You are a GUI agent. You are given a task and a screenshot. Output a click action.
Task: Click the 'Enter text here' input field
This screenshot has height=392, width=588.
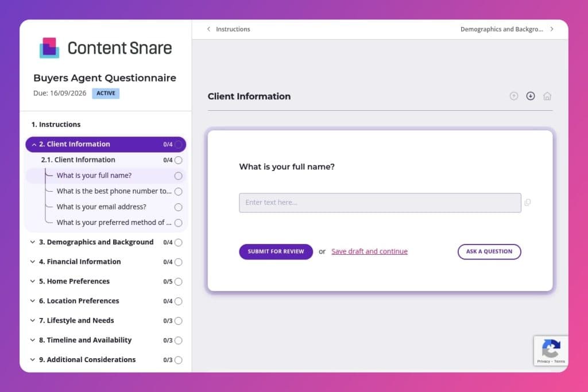point(380,202)
